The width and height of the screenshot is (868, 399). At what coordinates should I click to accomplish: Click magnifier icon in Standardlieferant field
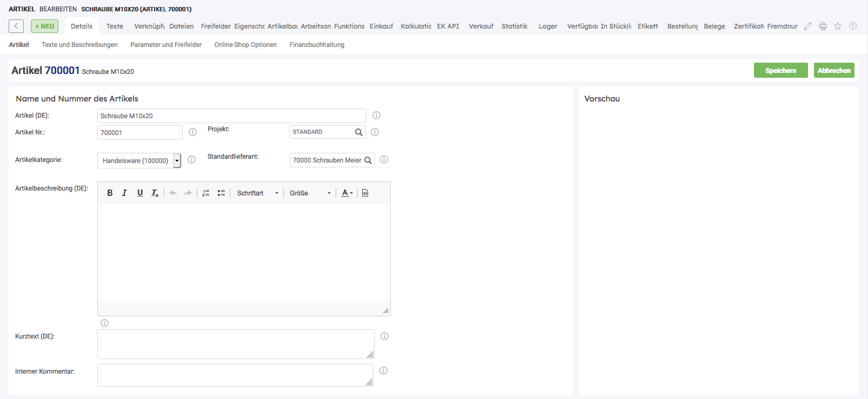(368, 160)
